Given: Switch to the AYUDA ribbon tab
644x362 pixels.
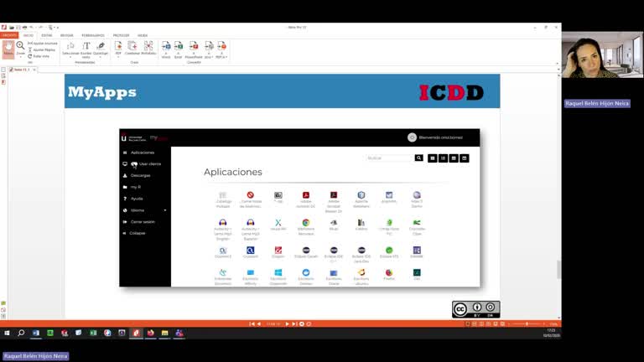Looking at the screenshot, I should click(143, 35).
